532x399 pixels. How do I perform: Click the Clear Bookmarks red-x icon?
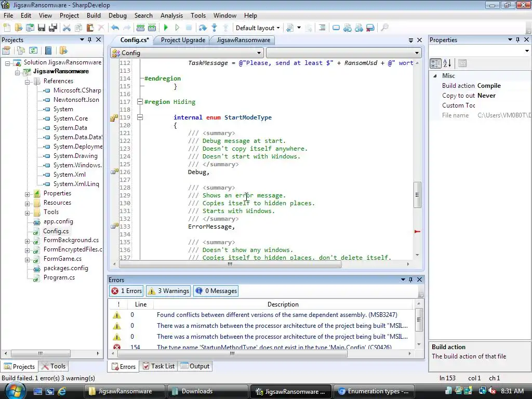pos(370,28)
